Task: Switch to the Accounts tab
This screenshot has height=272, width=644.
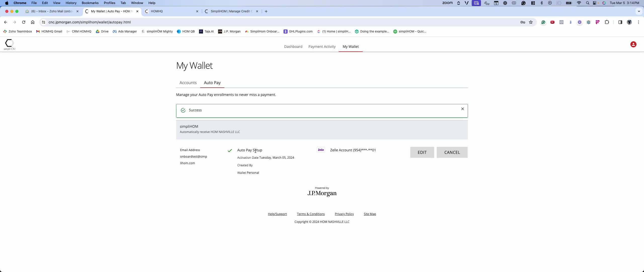Action: point(188,83)
